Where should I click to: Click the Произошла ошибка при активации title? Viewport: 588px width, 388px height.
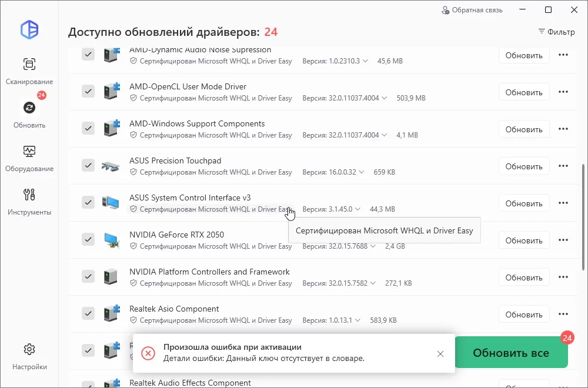(232, 347)
